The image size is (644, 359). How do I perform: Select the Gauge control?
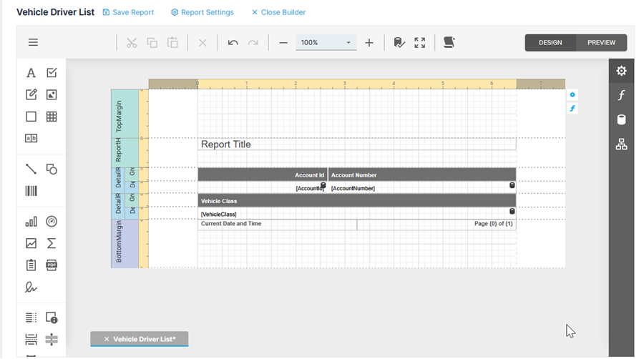click(52, 222)
